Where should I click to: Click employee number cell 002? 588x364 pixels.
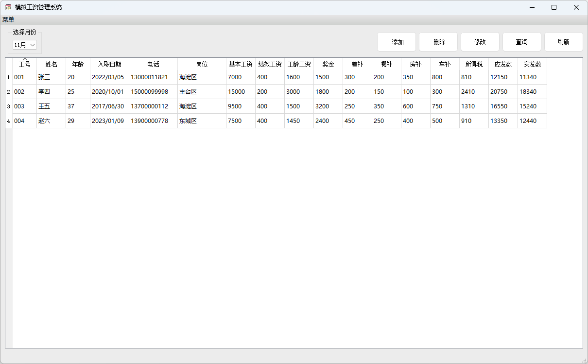(25, 92)
